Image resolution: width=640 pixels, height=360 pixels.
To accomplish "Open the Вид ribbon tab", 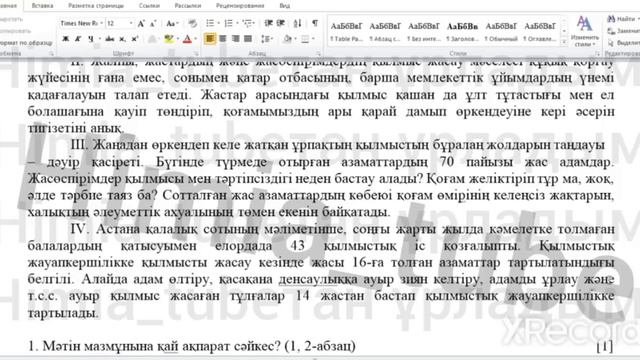I will click(284, 6).
